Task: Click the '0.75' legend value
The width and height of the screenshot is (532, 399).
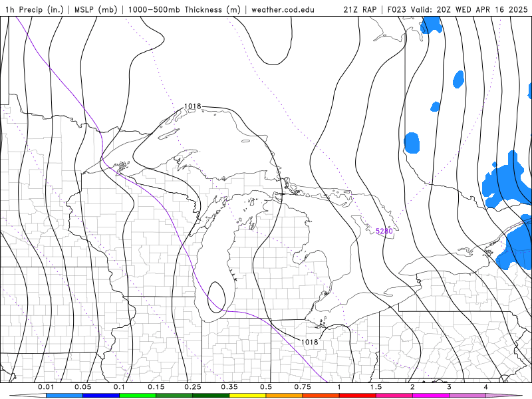Action: [x=303, y=387]
